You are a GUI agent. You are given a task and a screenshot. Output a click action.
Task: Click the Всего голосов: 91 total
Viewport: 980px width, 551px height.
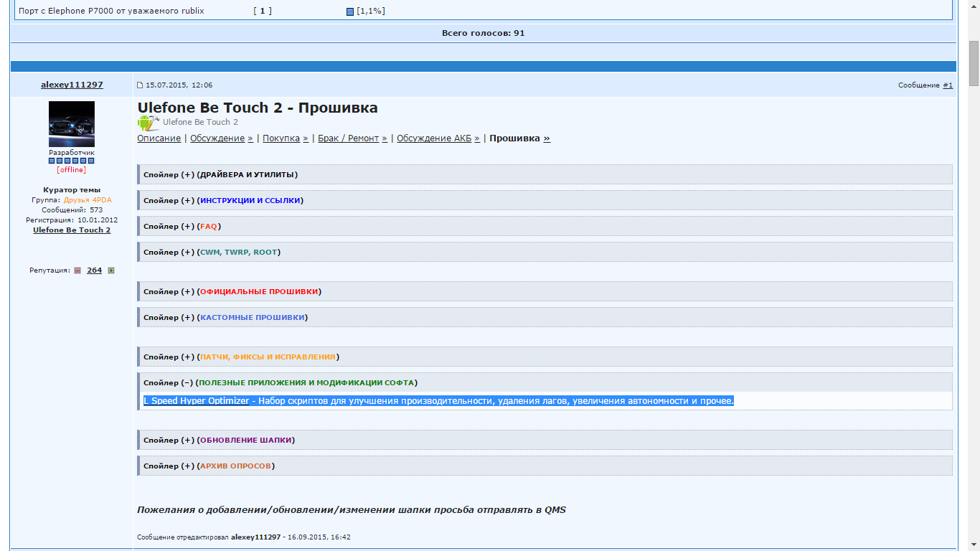pos(484,33)
